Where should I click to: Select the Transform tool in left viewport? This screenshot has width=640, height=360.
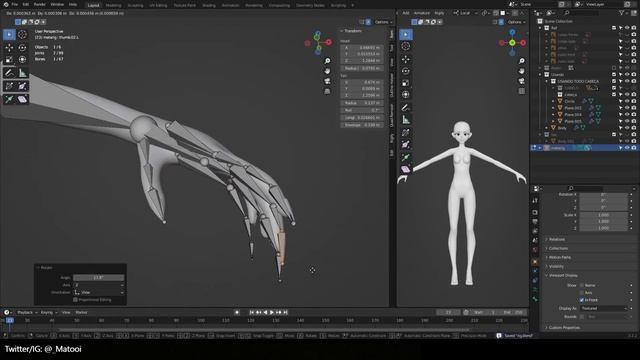(x=22, y=60)
